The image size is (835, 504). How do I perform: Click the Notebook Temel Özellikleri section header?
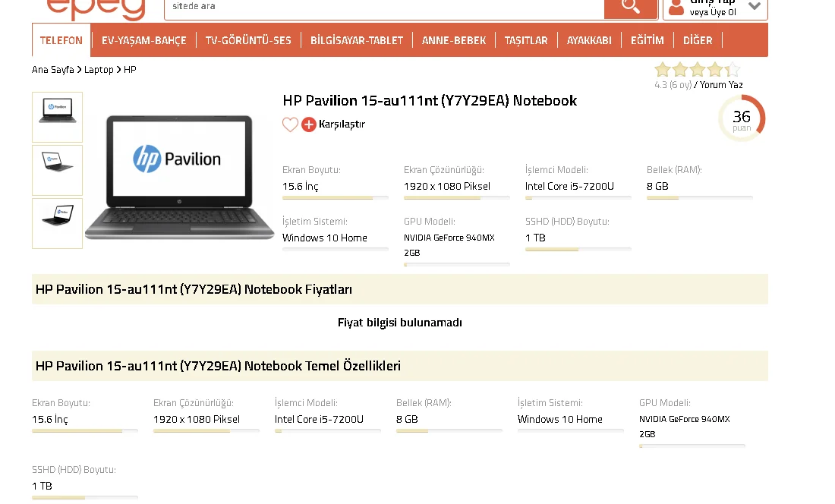[400, 366]
